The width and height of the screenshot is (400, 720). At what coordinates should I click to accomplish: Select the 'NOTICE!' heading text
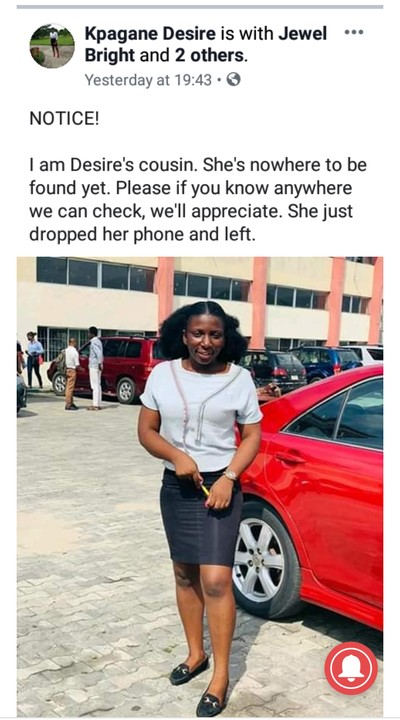point(64,119)
